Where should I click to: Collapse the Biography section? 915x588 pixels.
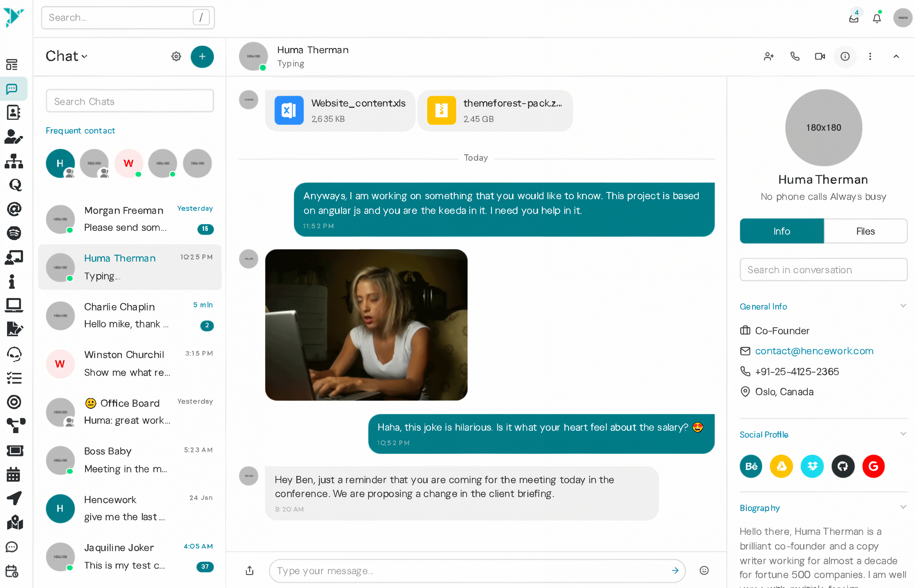(903, 507)
